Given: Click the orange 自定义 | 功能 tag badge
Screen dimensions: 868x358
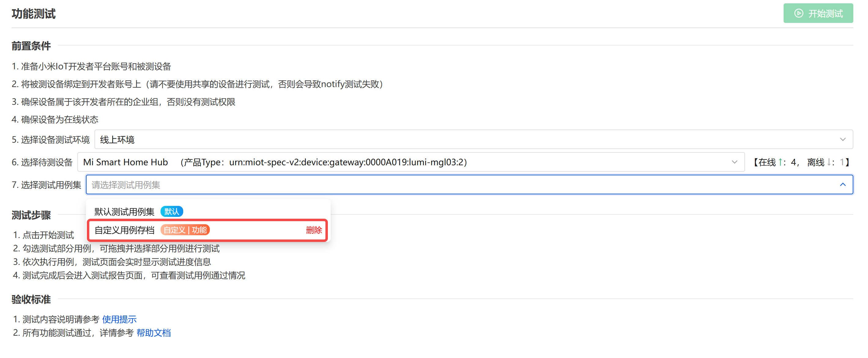Looking at the screenshot, I should coord(185,230).
